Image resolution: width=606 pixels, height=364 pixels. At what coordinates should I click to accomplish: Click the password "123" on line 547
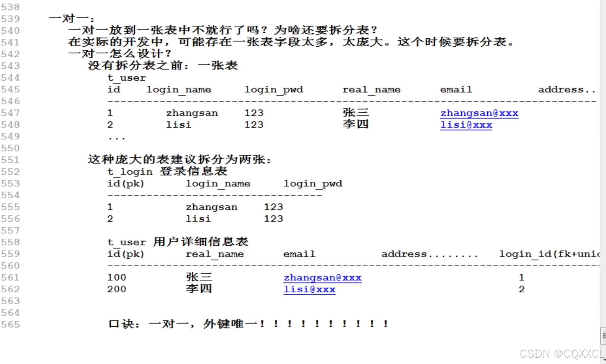click(x=254, y=113)
